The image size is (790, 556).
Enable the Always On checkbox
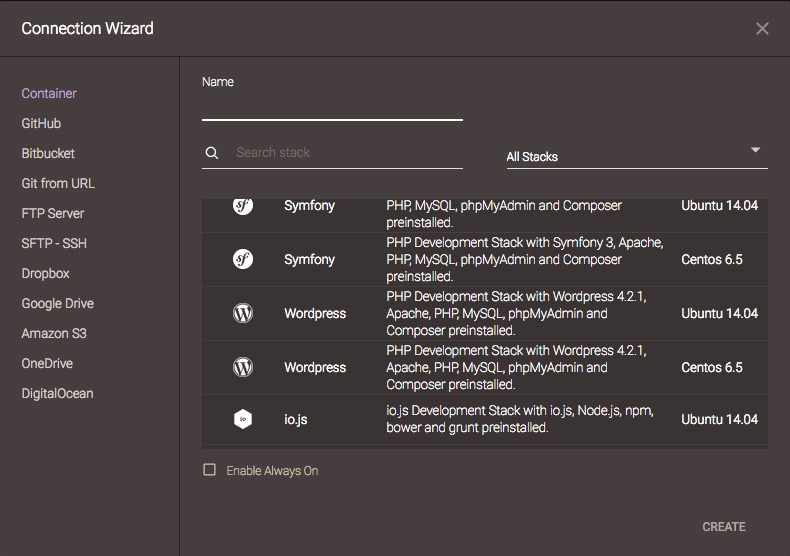pyautogui.click(x=210, y=470)
